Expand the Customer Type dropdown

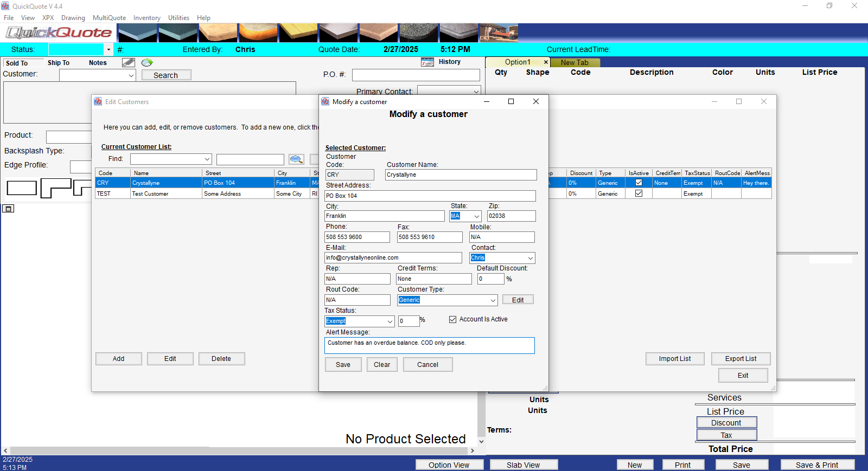click(493, 300)
